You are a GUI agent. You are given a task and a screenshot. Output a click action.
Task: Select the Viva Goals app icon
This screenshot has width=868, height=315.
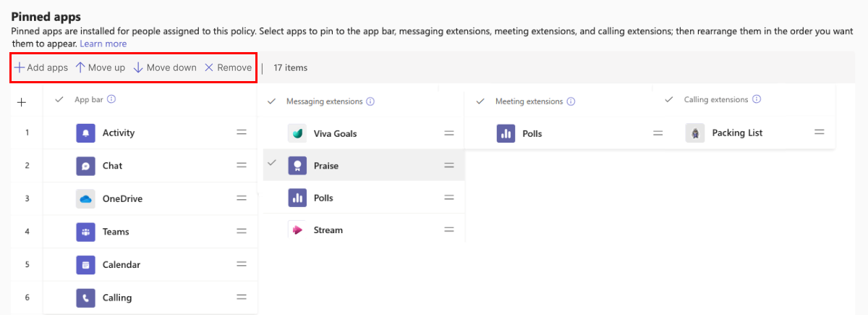point(297,133)
